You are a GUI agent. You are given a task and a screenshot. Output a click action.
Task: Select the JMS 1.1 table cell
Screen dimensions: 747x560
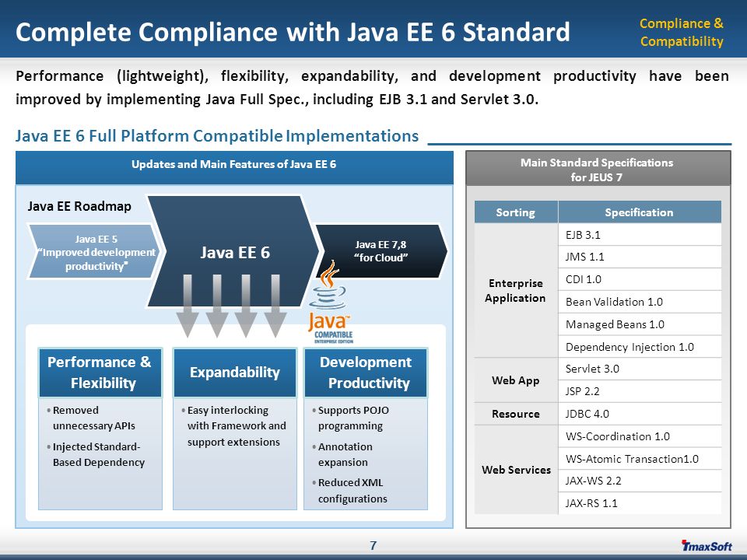(640, 257)
